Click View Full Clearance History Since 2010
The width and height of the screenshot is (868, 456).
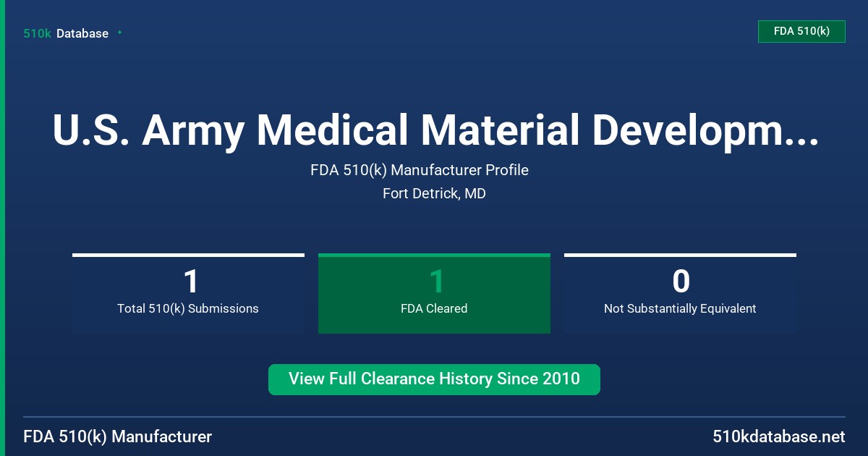click(434, 379)
